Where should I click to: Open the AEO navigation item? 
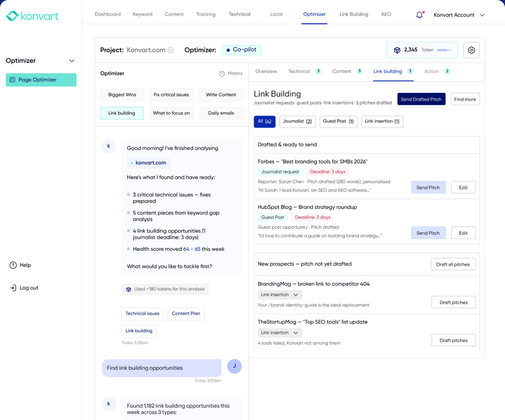coord(386,14)
